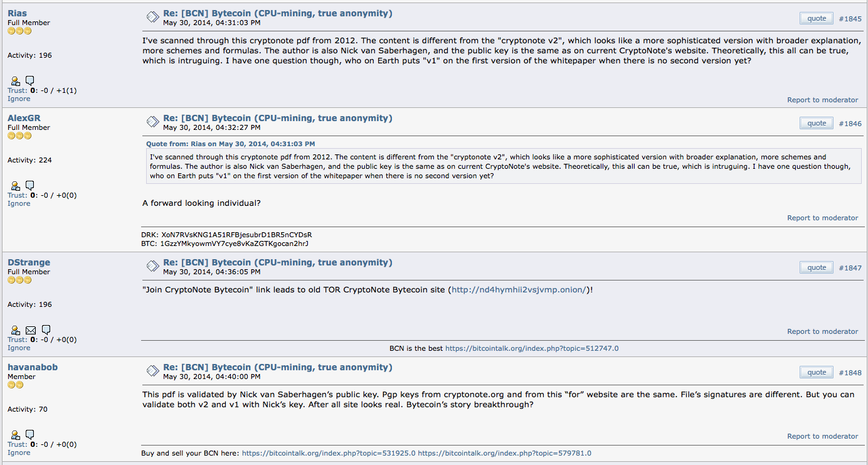This screenshot has width=868, height=465.
Task: Report AlexGR's post to moderator
Action: tap(822, 218)
